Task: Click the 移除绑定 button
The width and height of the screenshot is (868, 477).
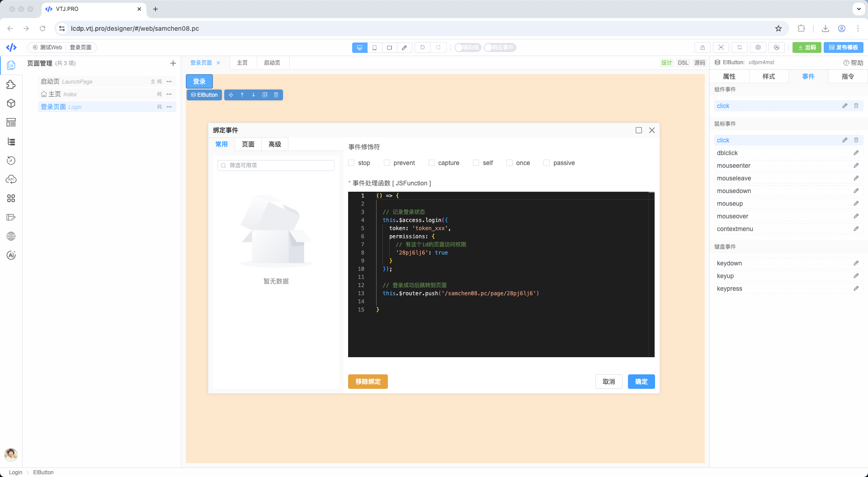Action: pos(368,382)
